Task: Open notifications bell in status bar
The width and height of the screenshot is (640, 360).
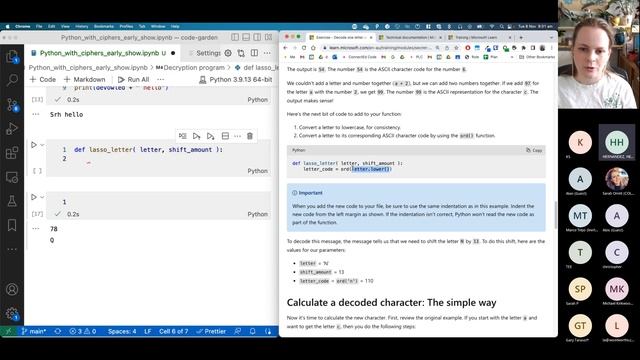Action: (x=252, y=331)
